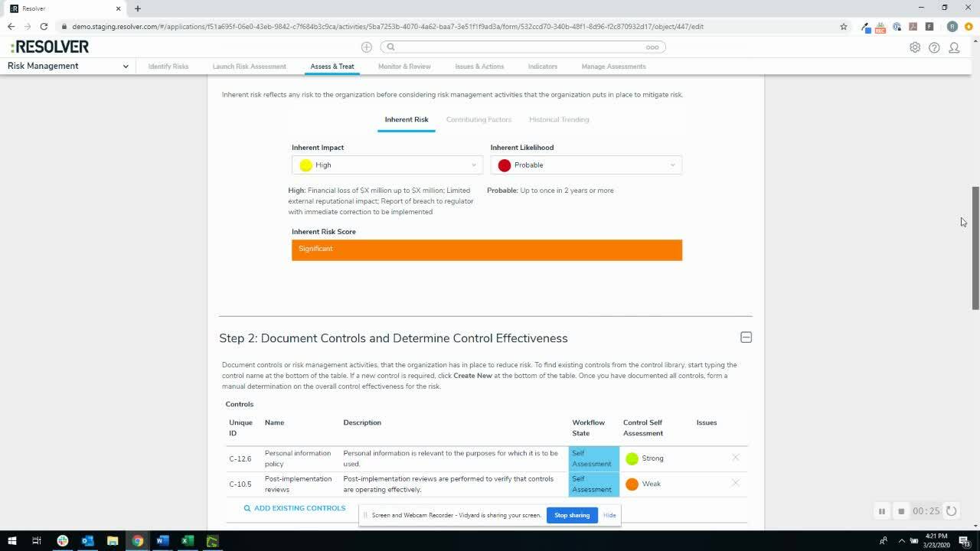
Task: Click the magnifier icon inside the search field
Action: [390, 47]
